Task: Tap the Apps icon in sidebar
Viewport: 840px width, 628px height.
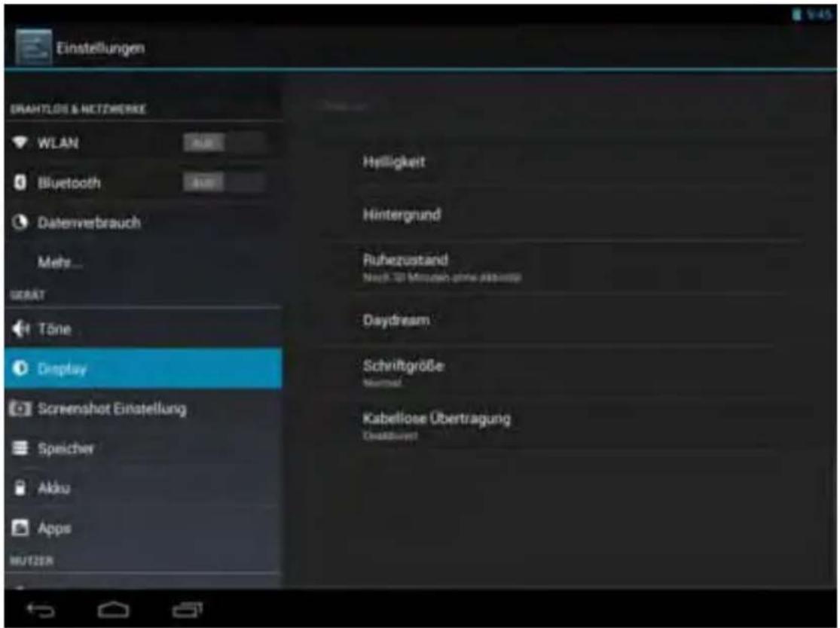Action: click(20, 527)
